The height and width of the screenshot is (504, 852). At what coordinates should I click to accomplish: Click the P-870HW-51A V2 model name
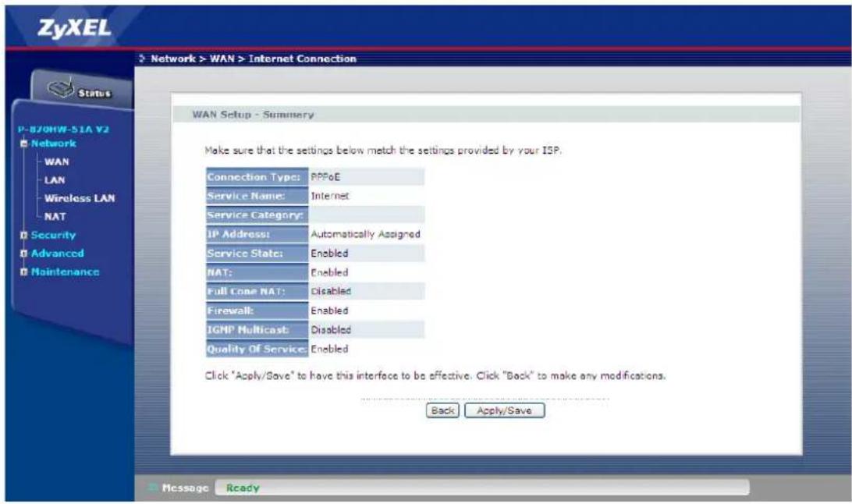[63, 130]
